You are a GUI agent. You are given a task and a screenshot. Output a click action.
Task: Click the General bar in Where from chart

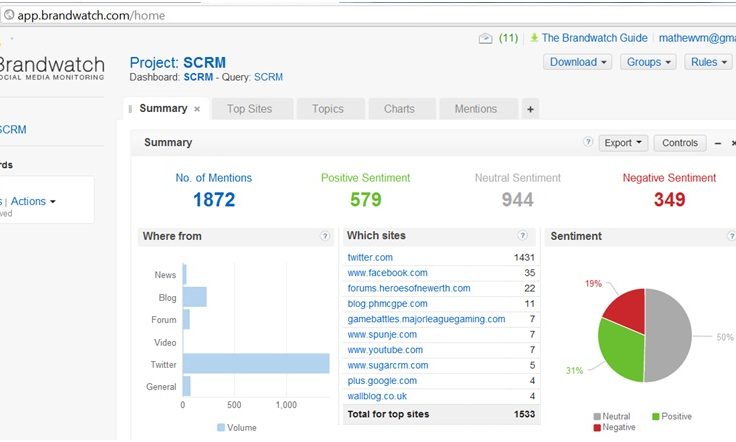pos(187,386)
